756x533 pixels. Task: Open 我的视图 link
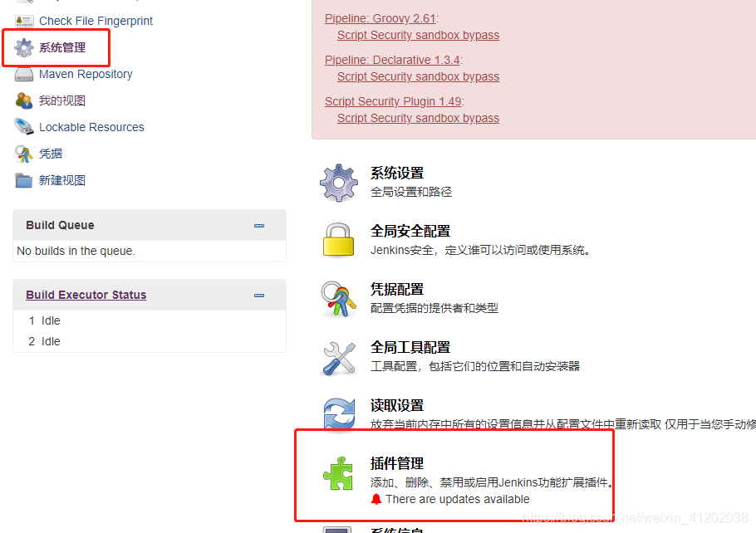(x=62, y=100)
